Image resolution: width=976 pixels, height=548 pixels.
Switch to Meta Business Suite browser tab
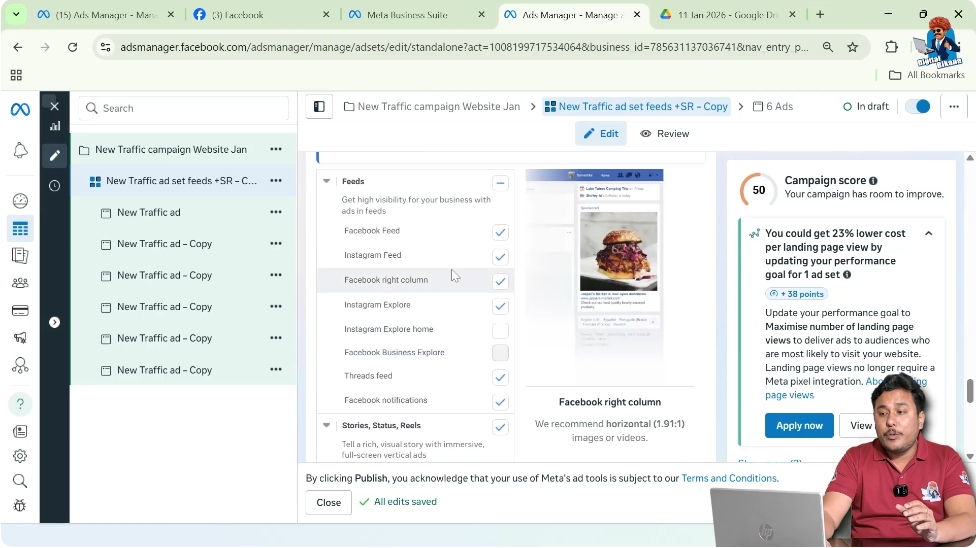point(416,14)
